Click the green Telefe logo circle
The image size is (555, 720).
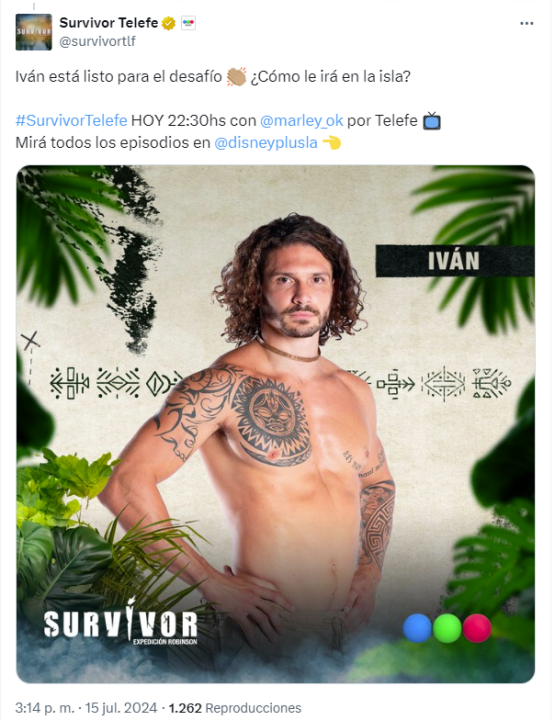point(447,628)
